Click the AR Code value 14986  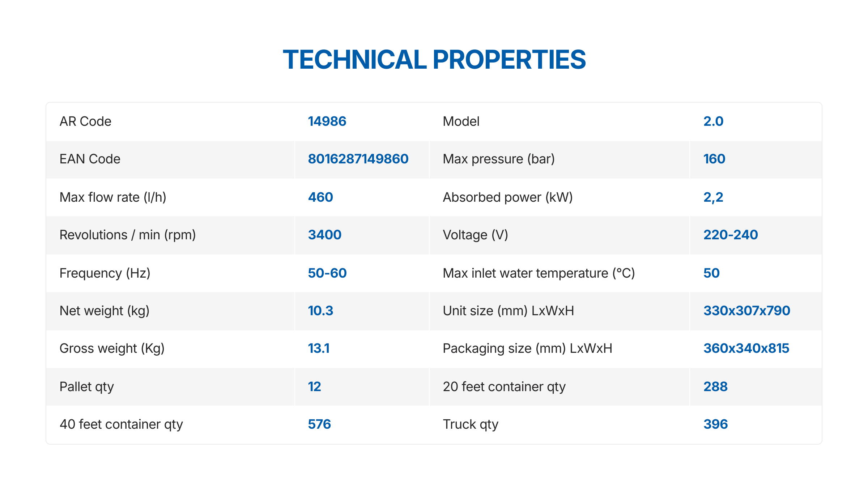point(327,121)
